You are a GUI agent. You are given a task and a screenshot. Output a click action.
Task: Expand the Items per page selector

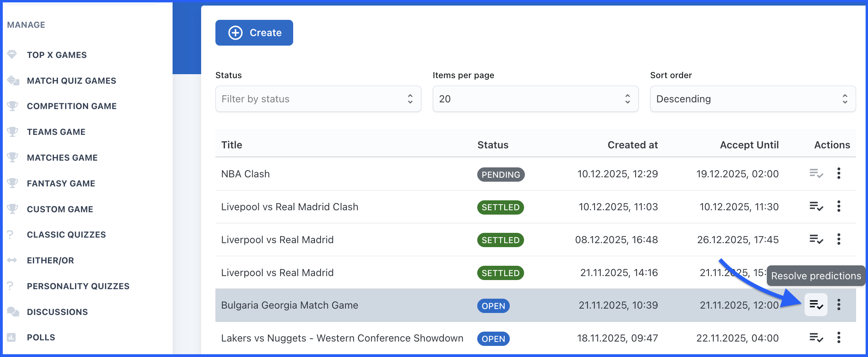(x=535, y=99)
